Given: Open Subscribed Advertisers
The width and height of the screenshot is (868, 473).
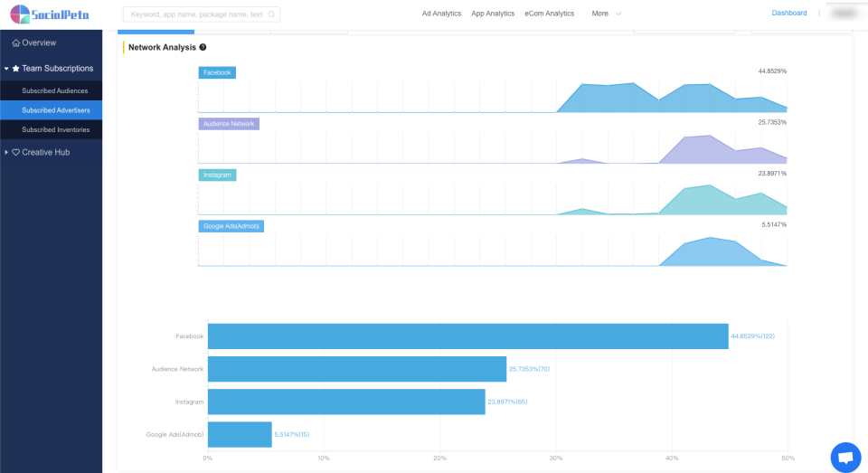Looking at the screenshot, I should click(51, 110).
